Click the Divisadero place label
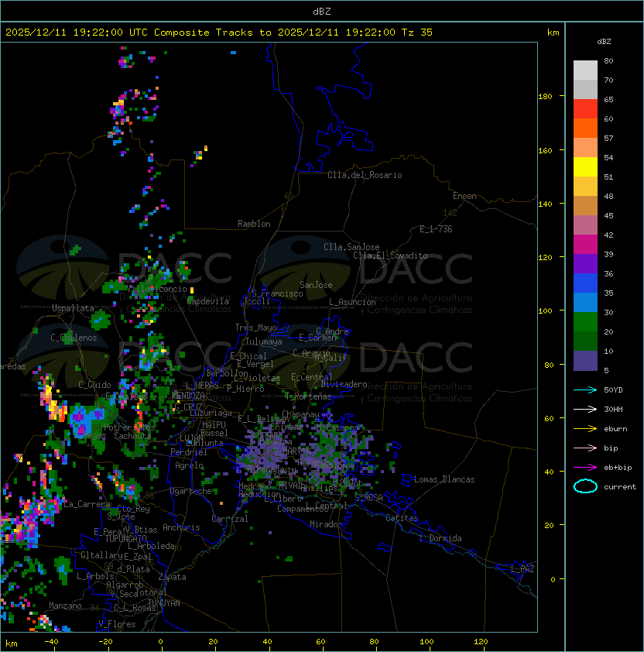The width and height of the screenshot is (644, 652). click(344, 384)
